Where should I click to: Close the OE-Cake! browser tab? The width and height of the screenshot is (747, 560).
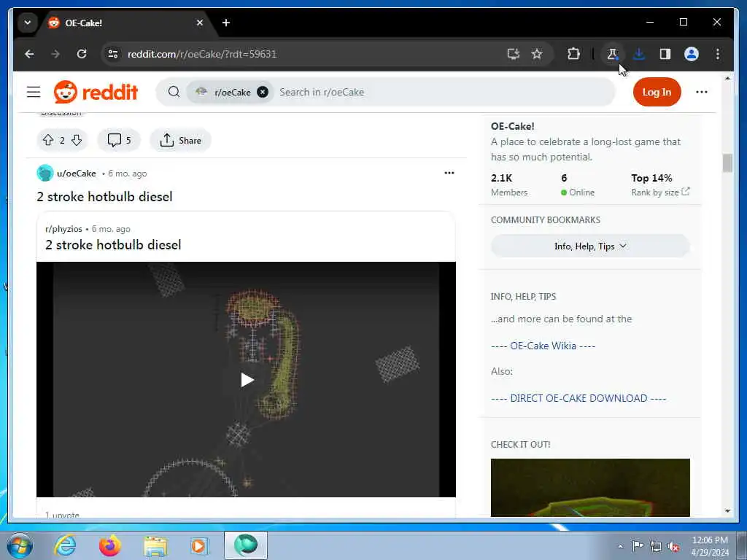[x=200, y=23]
